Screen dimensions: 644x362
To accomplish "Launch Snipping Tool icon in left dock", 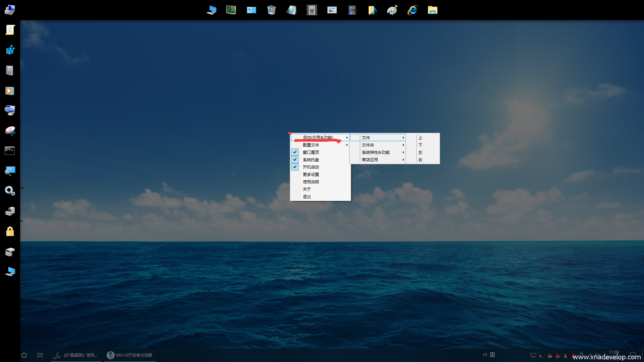I will click(x=10, y=131).
